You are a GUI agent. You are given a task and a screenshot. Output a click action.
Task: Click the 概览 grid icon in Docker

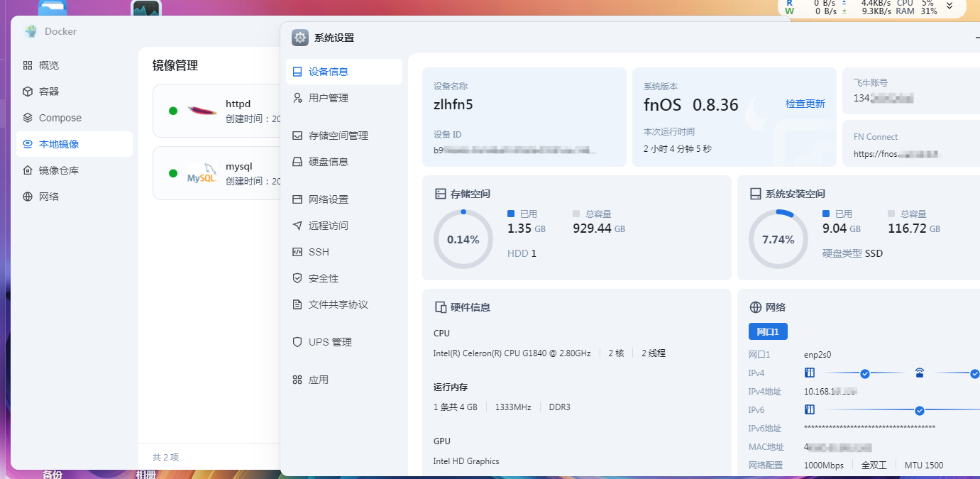[28, 65]
